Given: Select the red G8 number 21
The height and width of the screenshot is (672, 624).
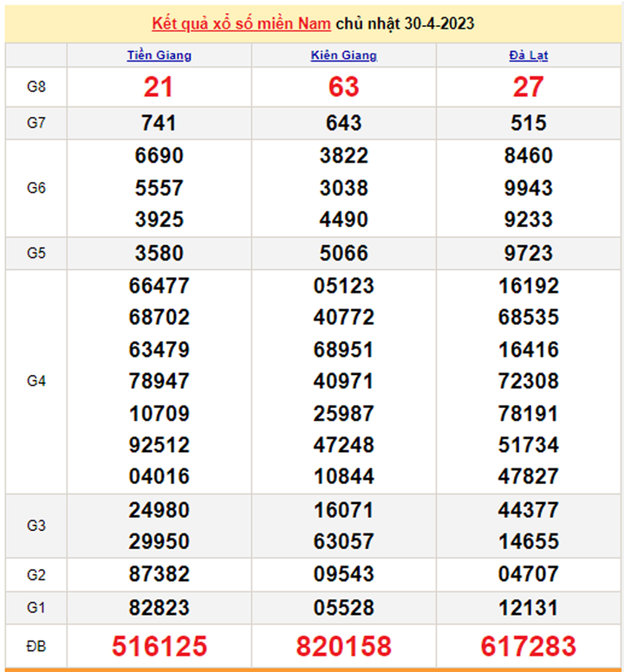Looking at the screenshot, I should click(x=159, y=87).
